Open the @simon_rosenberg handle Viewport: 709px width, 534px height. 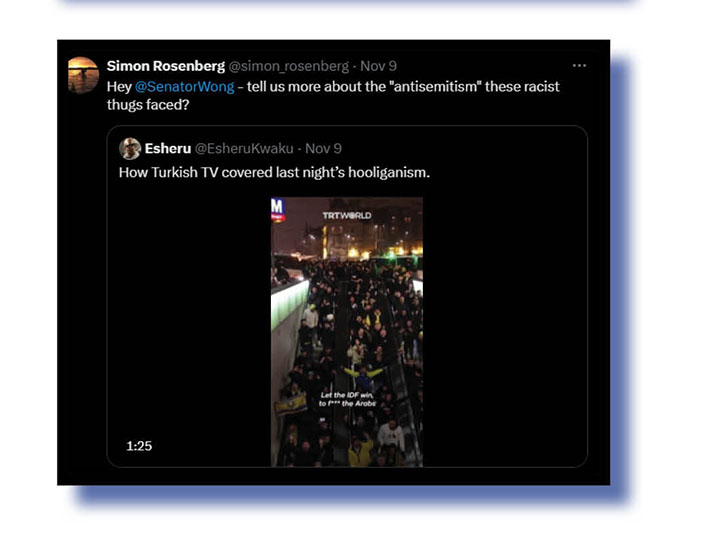pos(289,66)
